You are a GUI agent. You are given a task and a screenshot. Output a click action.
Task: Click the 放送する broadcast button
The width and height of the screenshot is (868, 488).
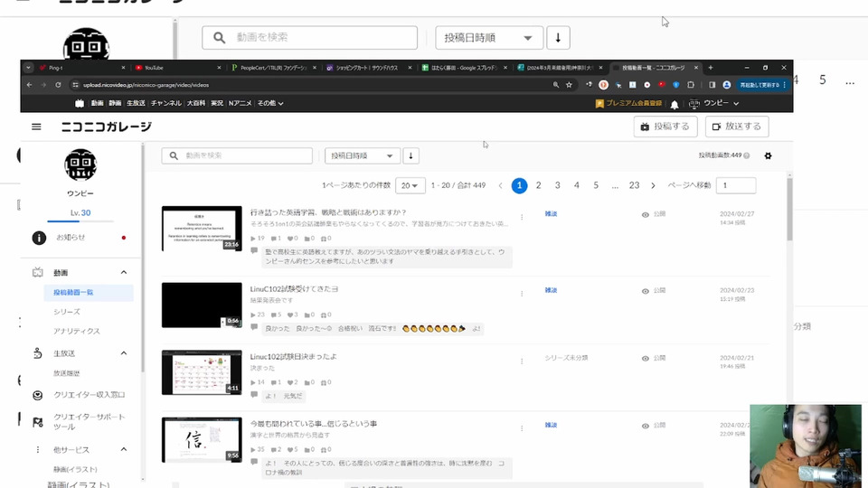click(737, 127)
